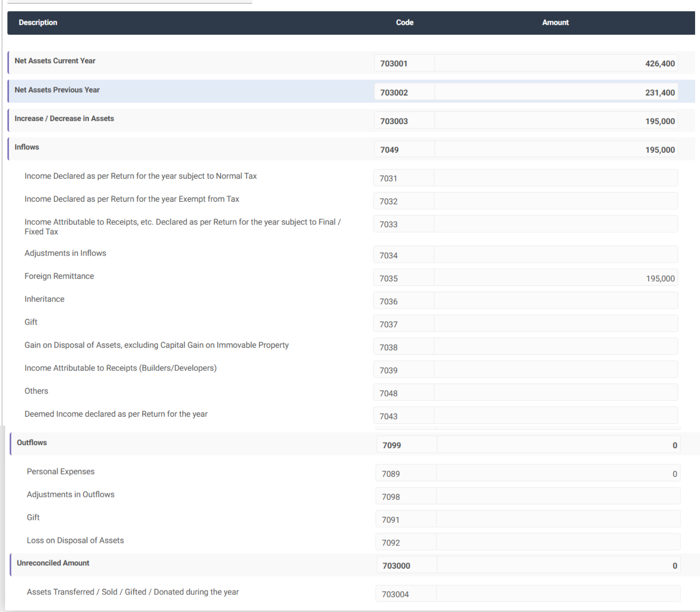This screenshot has height=612, width=700.
Task: Click the Gift outflow amount field for code 7091
Action: [x=558, y=519]
